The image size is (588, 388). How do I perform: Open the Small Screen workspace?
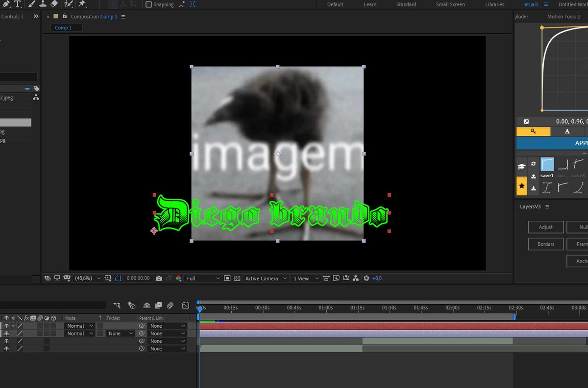[450, 4]
